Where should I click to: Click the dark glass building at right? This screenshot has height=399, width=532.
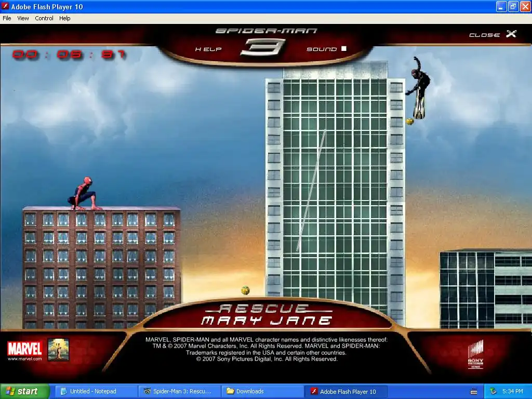(x=486, y=289)
